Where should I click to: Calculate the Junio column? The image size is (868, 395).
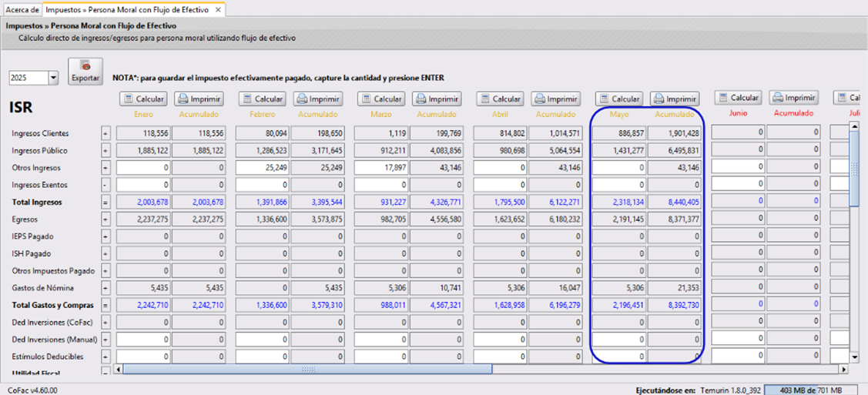pos(738,98)
